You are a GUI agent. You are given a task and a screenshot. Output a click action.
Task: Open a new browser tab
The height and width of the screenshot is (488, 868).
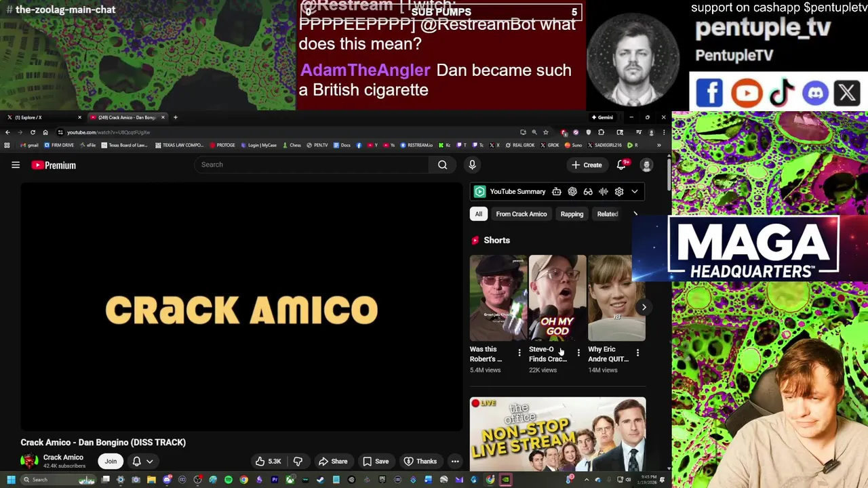pyautogui.click(x=175, y=117)
